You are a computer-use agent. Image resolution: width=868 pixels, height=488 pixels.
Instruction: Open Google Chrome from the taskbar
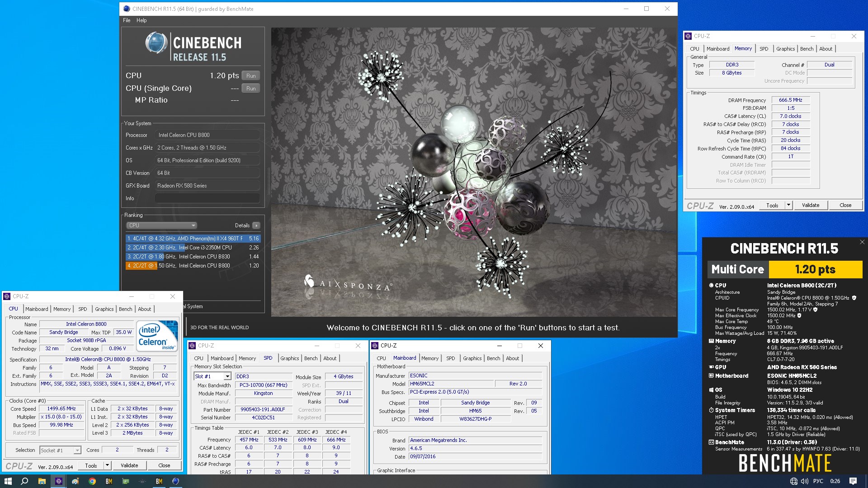pos(92,481)
